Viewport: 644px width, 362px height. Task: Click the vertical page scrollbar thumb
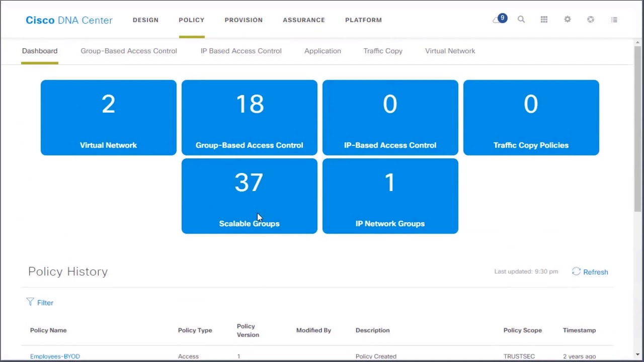[638, 128]
